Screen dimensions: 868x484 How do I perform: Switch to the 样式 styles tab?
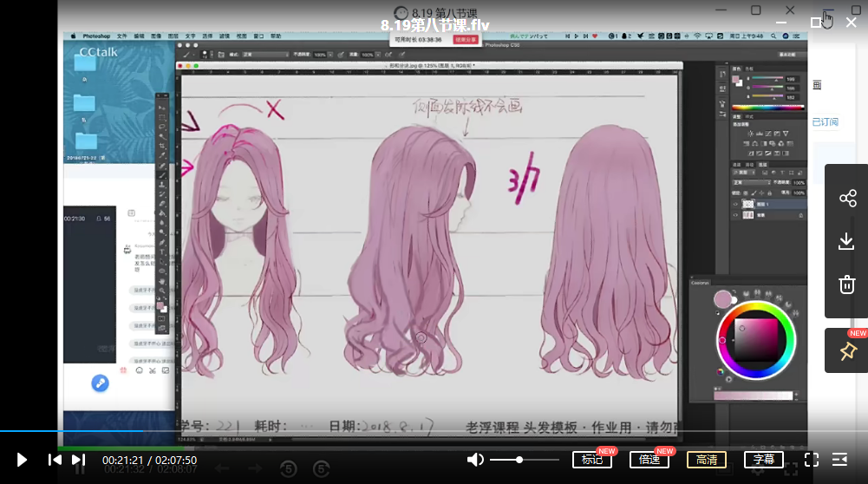[749, 117]
